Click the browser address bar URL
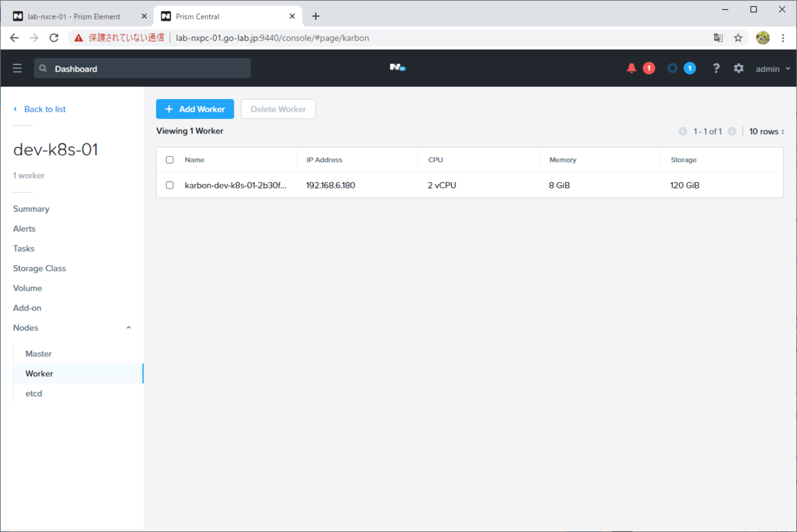 pos(272,38)
